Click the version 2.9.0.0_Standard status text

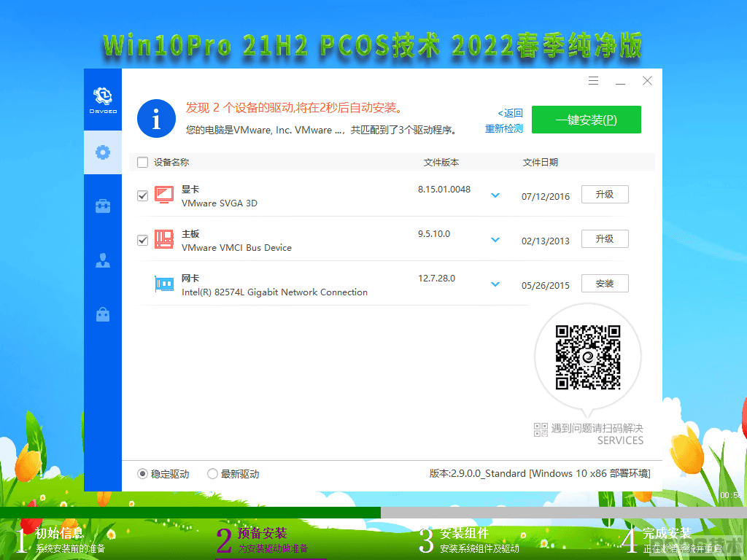pos(540,473)
